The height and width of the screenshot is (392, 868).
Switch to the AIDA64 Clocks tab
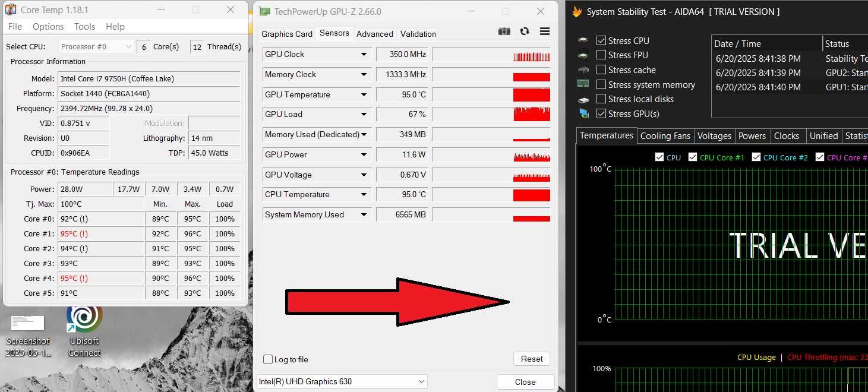pos(787,136)
